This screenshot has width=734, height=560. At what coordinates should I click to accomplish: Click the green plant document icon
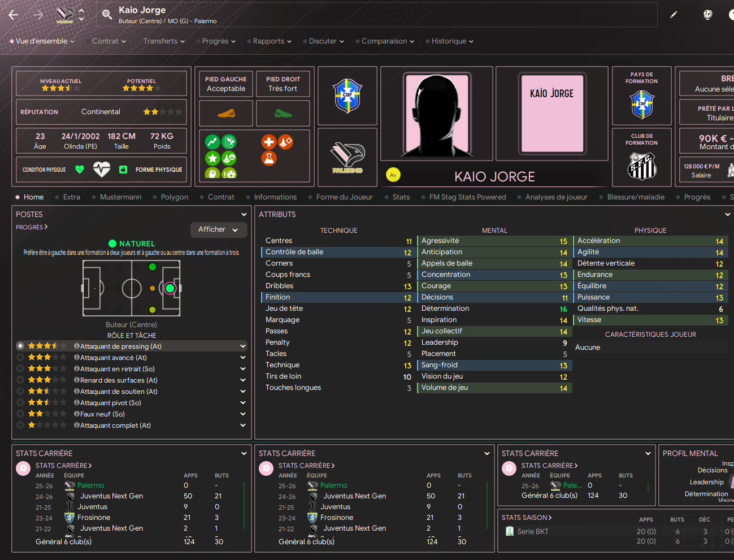(229, 142)
